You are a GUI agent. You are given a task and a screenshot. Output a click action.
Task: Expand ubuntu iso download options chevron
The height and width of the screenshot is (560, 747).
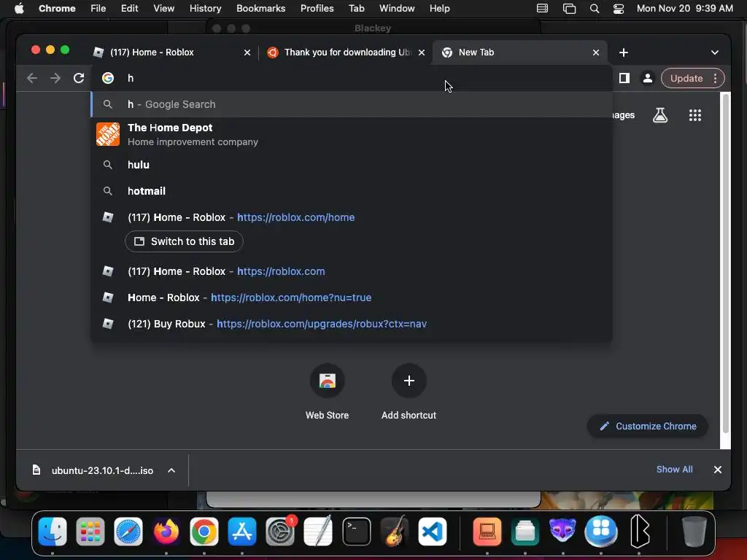tap(171, 470)
